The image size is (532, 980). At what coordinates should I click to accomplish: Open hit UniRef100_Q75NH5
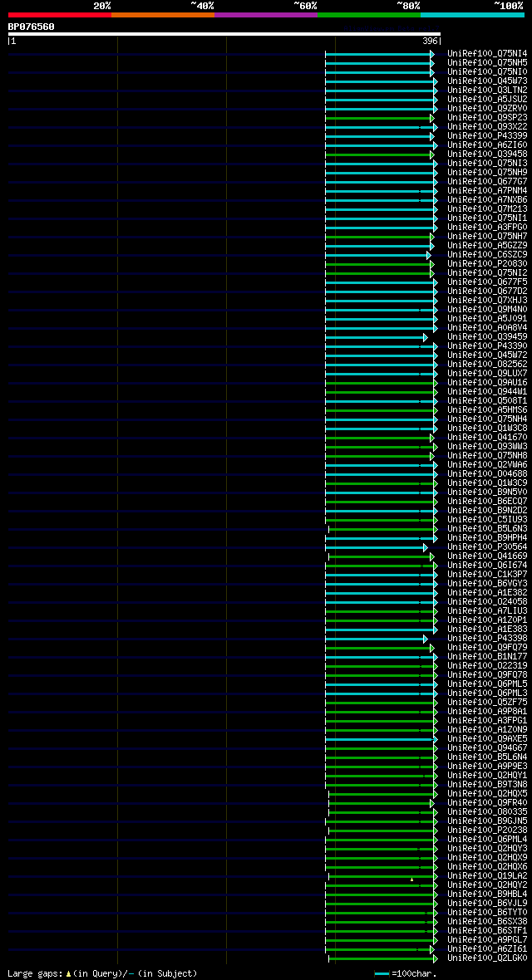(x=488, y=63)
